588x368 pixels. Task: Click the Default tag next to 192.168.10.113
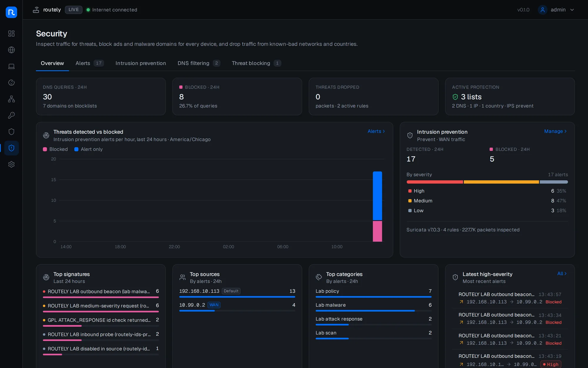point(231,291)
